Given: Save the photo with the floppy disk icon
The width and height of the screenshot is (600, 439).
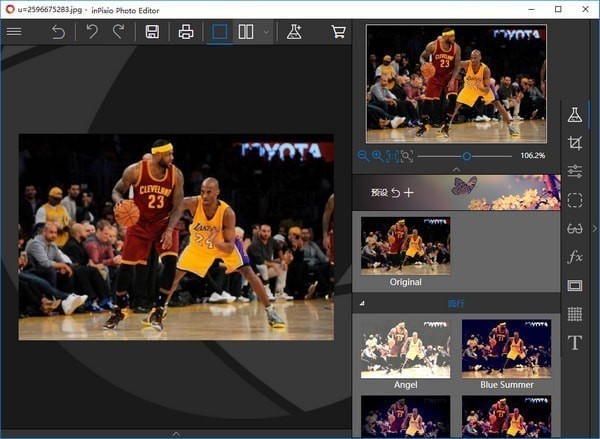Looking at the screenshot, I should click(x=152, y=31).
